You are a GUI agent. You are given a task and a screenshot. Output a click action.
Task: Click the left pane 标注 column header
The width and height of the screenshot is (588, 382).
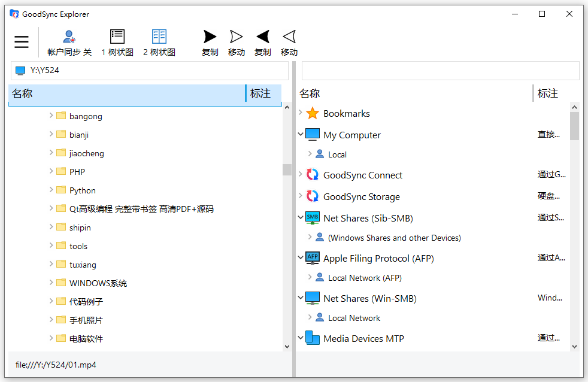[264, 93]
